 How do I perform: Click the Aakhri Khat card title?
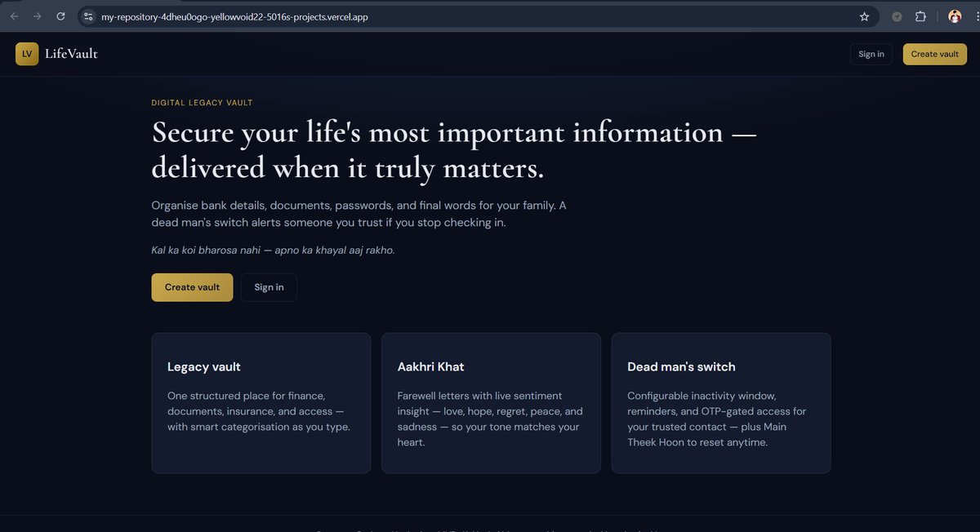pyautogui.click(x=431, y=367)
